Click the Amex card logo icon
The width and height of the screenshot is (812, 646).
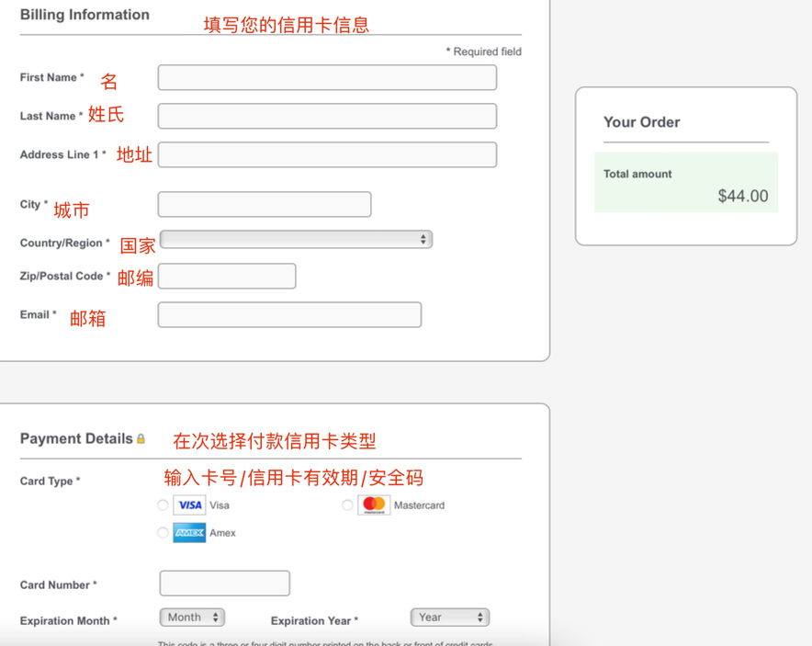pyautogui.click(x=189, y=533)
